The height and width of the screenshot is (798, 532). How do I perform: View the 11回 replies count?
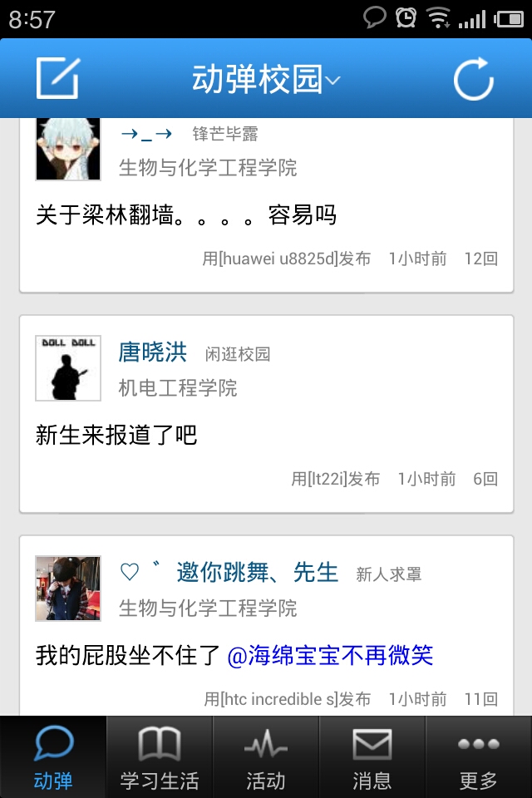point(481,699)
